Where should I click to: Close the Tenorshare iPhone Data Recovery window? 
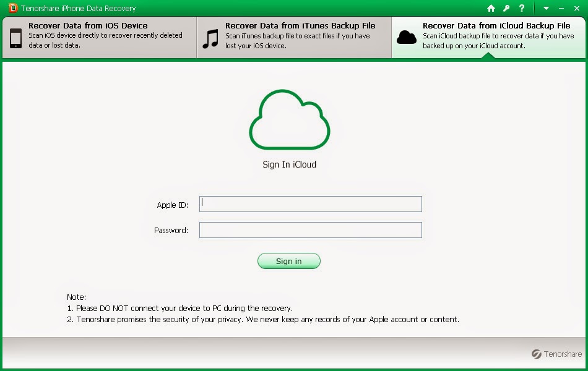pos(577,8)
